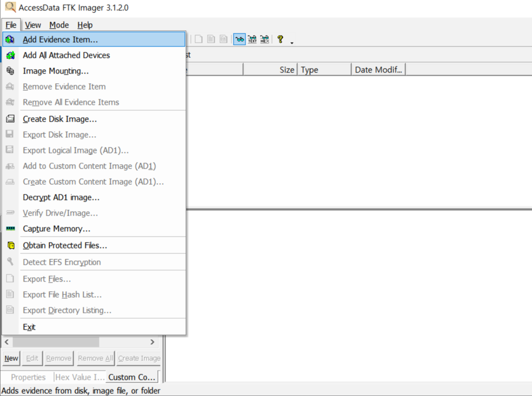Click the Add Evidence Item menu icon
Viewport: 532px width, 396px height.
click(x=10, y=39)
